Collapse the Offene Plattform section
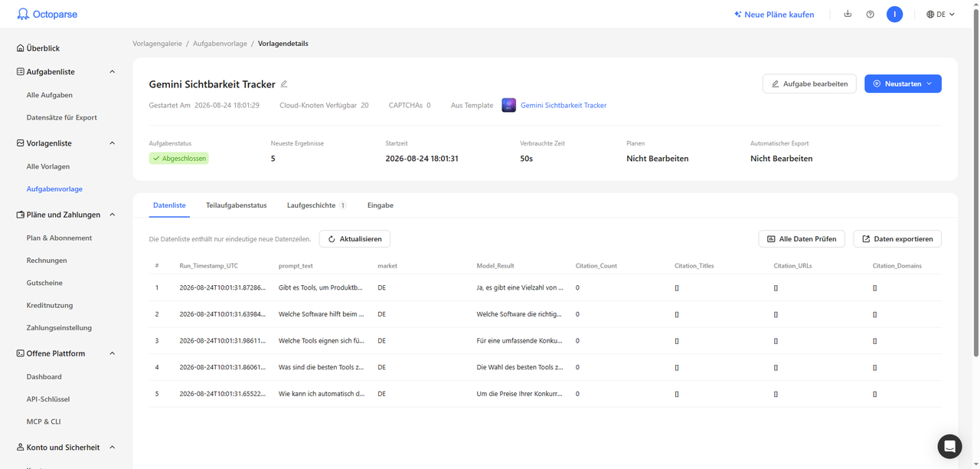Screen dimensions: 980x469 (113, 353)
